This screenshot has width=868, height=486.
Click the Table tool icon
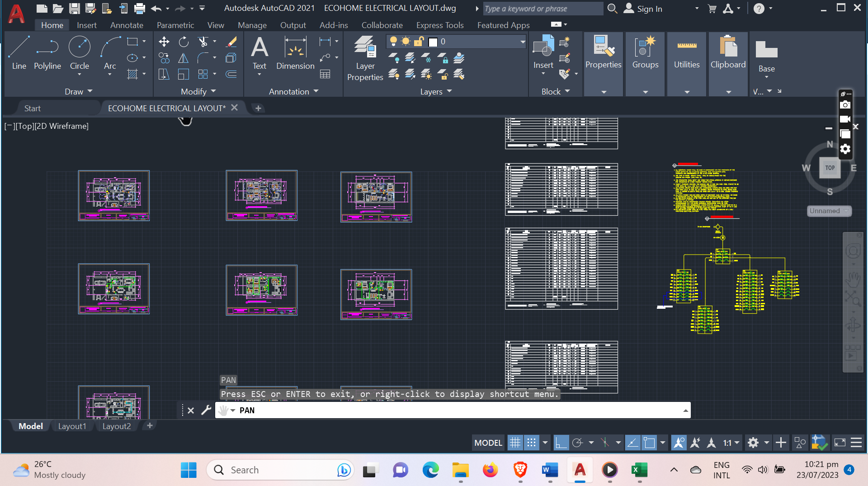325,74
